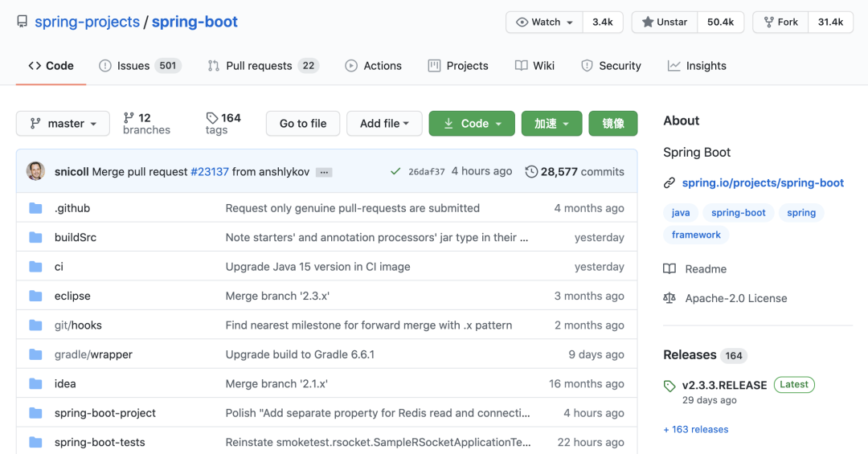Click the ci folder icon
The height and width of the screenshot is (454, 868).
click(x=35, y=267)
